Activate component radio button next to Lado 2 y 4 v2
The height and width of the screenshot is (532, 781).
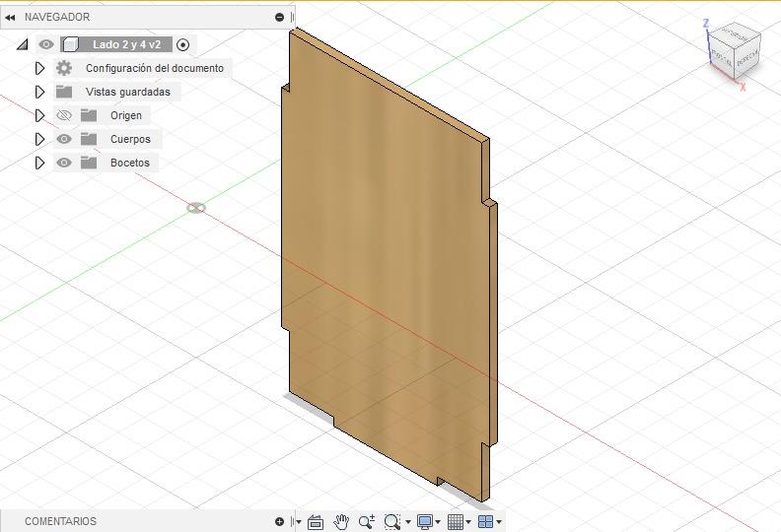[183, 44]
